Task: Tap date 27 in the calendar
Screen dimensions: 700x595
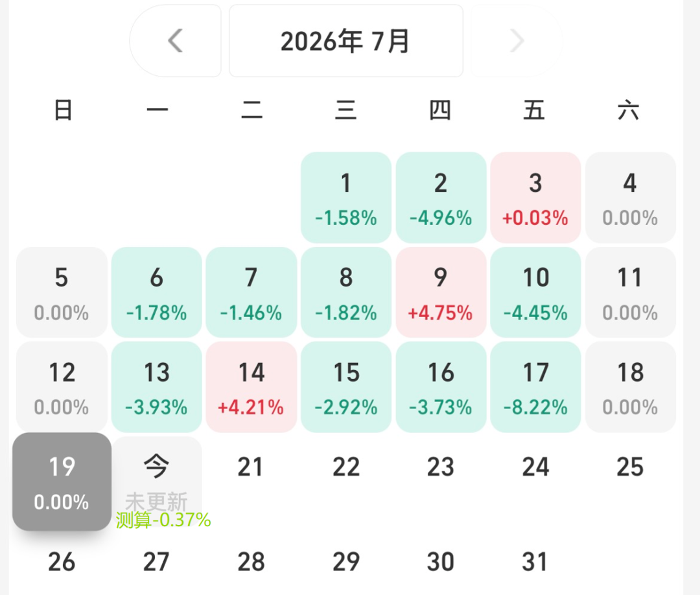Action: 156,561
